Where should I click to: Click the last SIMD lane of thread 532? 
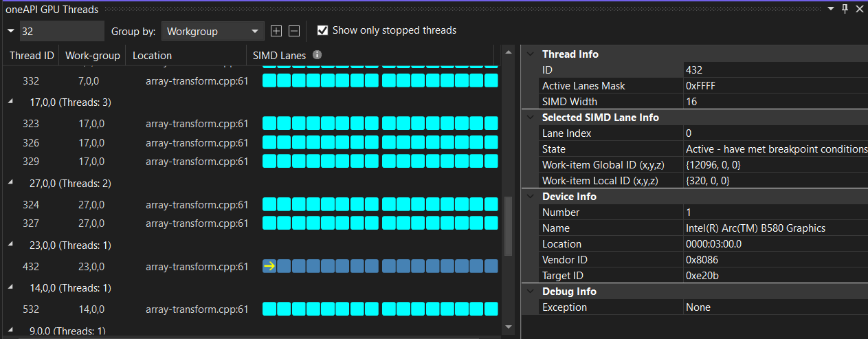tap(491, 309)
